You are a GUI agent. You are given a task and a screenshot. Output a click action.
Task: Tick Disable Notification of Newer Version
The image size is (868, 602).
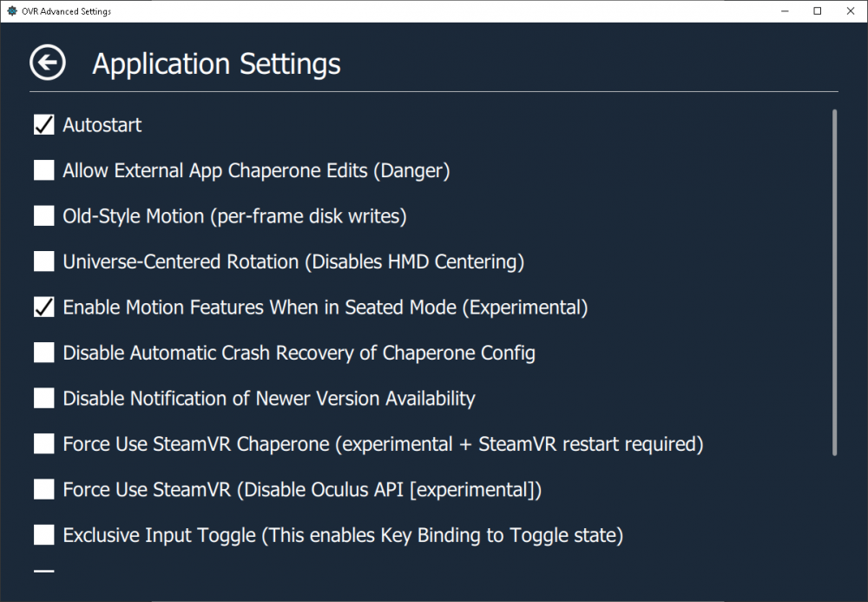[44, 399]
